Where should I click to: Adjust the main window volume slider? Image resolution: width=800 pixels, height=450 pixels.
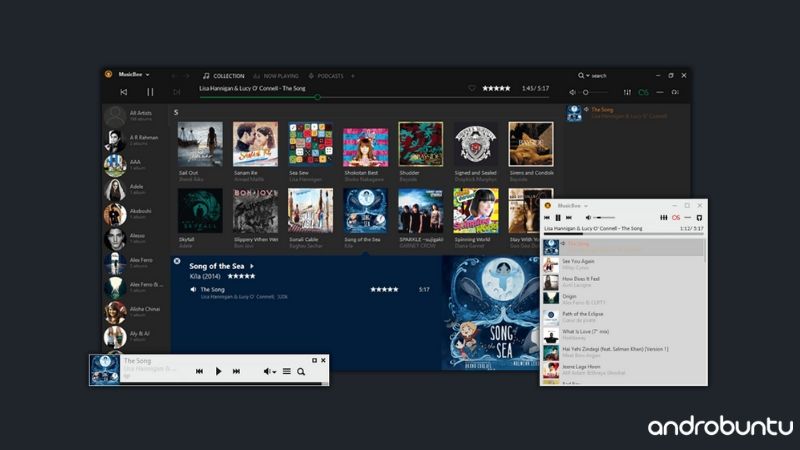pos(595,92)
